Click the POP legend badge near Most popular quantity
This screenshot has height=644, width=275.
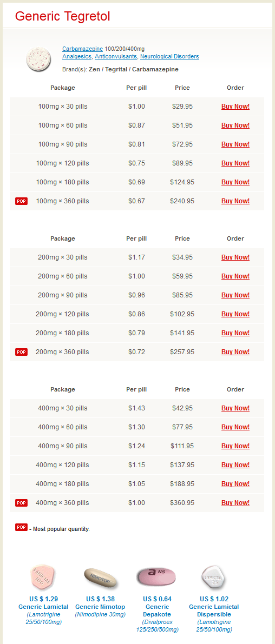21,527
